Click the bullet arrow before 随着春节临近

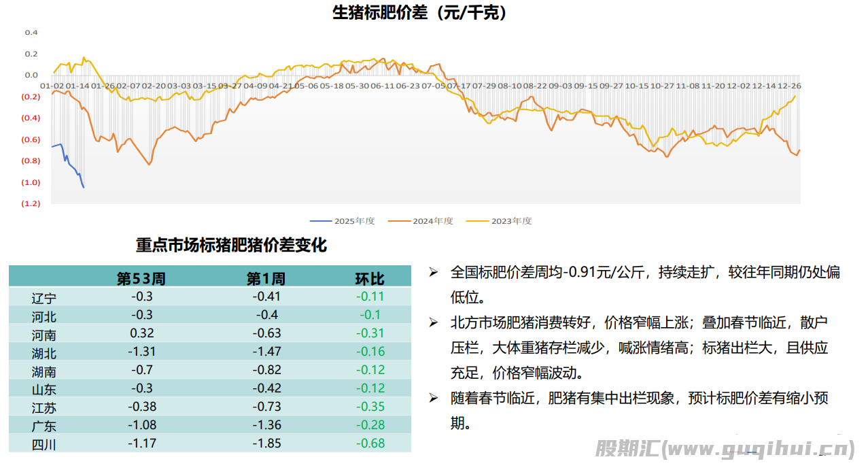tap(432, 399)
